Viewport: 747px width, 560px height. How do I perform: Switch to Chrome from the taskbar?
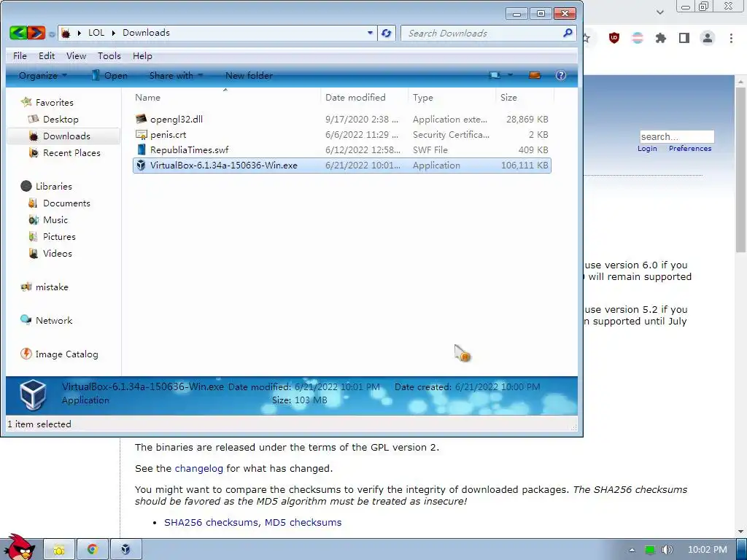[93, 550]
